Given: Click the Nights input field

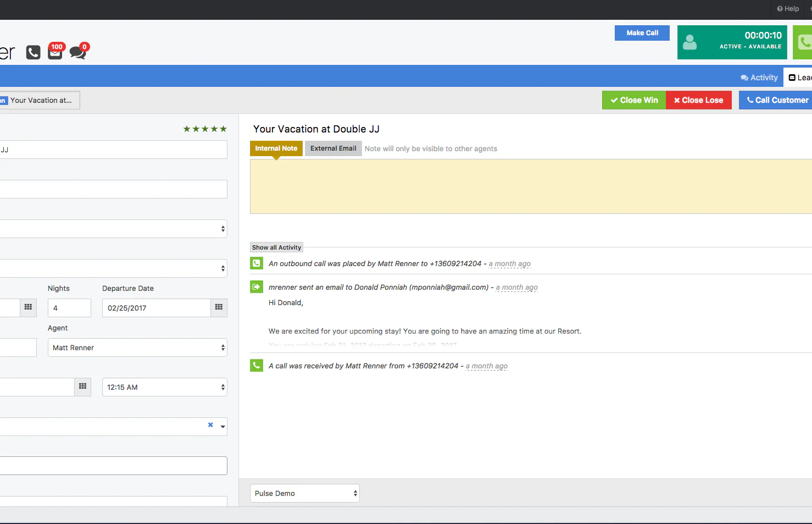Looking at the screenshot, I should [69, 308].
